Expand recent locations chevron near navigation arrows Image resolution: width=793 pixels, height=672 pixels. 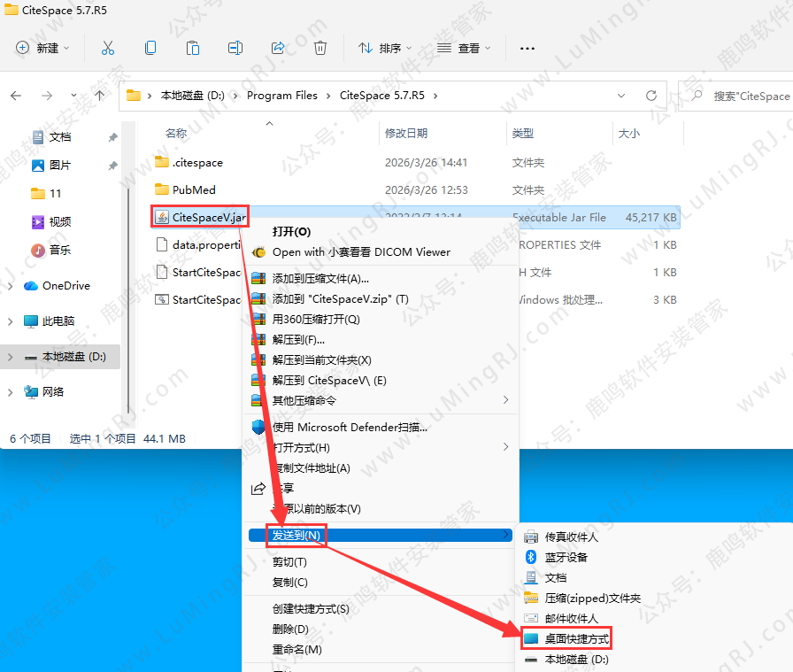click(73, 96)
